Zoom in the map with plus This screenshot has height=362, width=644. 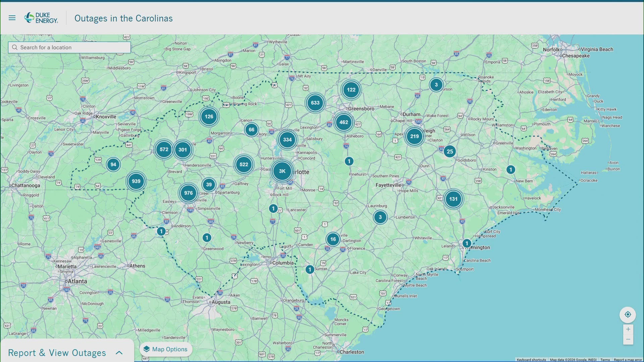pos(628,329)
